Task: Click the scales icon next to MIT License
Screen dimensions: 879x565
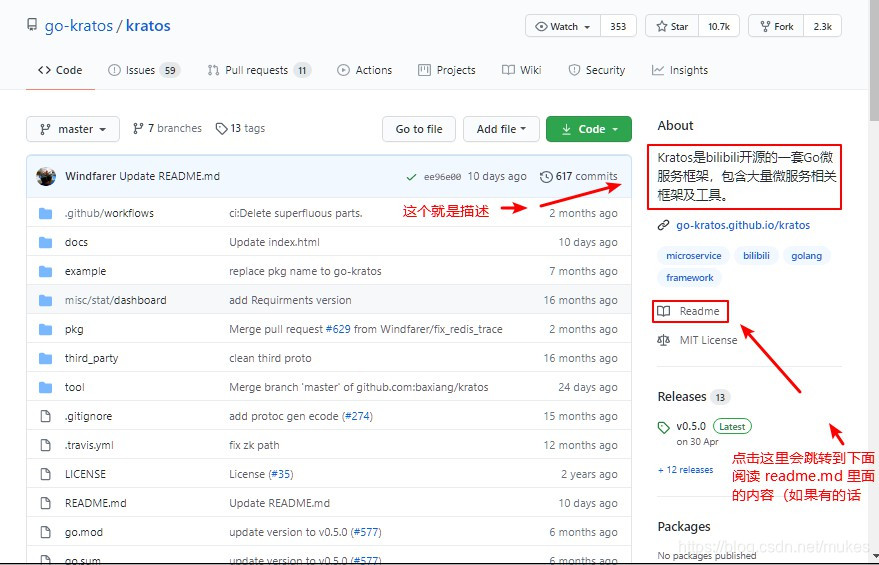Action: pyautogui.click(x=664, y=340)
